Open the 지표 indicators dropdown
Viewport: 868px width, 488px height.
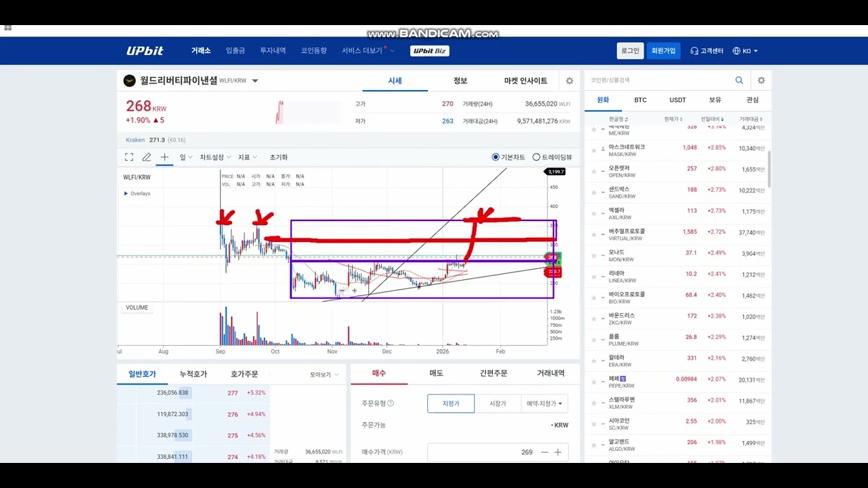(x=248, y=157)
